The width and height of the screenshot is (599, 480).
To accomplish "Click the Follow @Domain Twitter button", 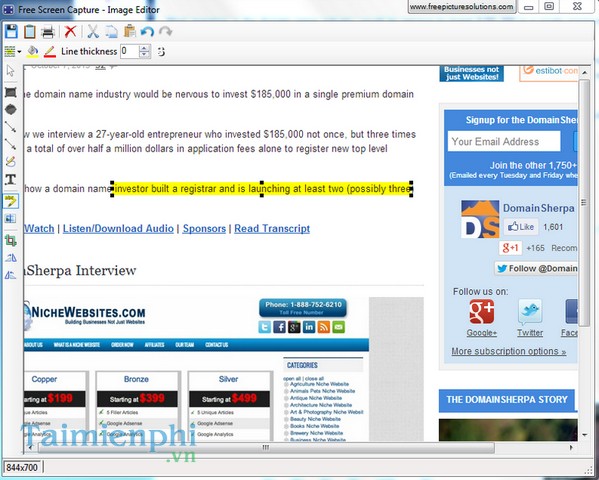I will 537,269.
